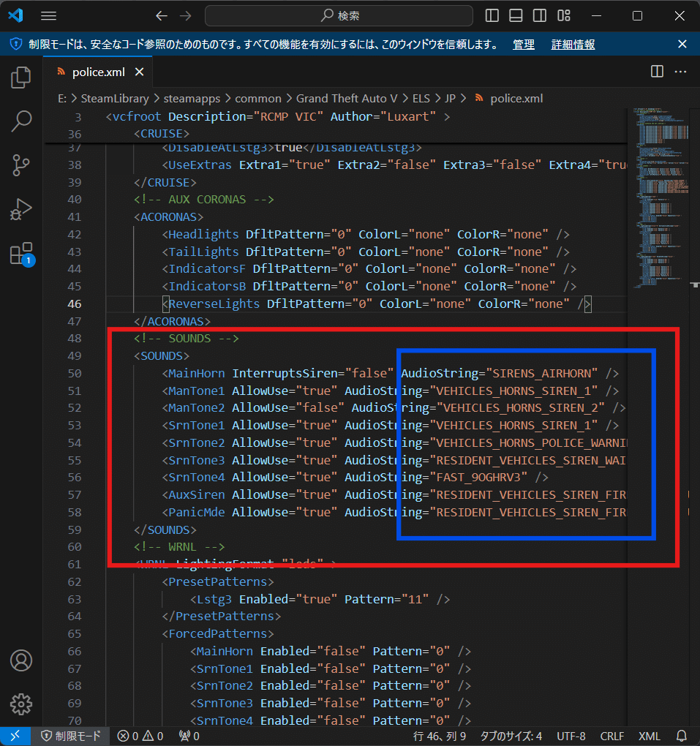Open remote window indicator in status bar
This screenshot has height=746, width=700.
click(15, 736)
